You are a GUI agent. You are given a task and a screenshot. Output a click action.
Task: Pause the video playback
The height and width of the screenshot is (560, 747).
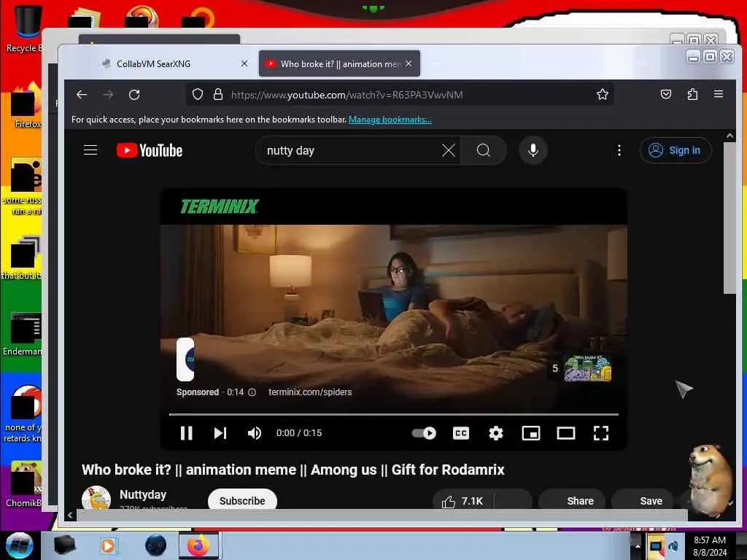(x=186, y=433)
